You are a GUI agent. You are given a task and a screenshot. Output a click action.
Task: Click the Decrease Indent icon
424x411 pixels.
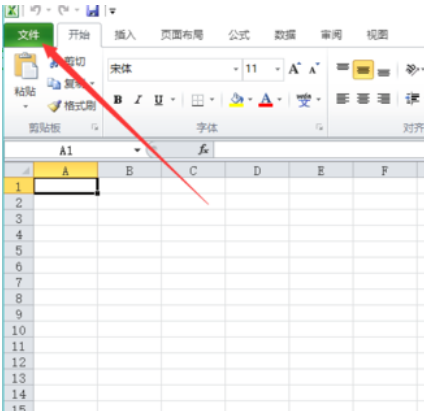[x=412, y=99]
